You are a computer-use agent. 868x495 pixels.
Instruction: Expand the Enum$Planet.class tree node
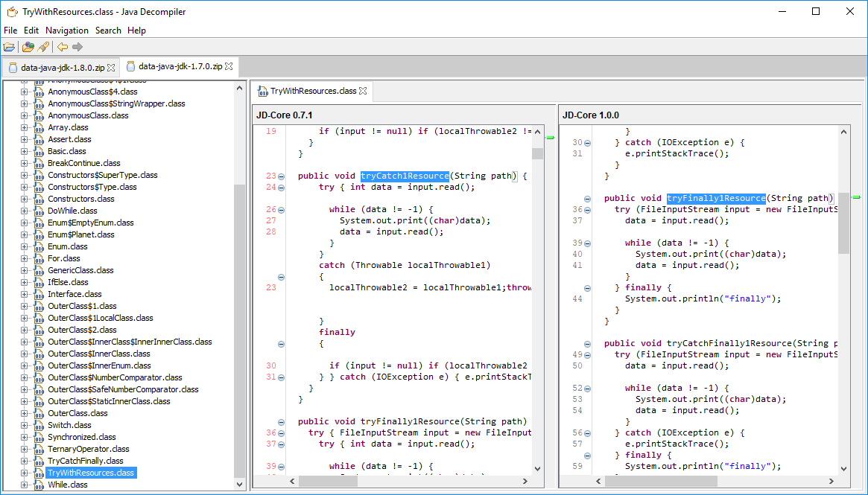tap(24, 234)
